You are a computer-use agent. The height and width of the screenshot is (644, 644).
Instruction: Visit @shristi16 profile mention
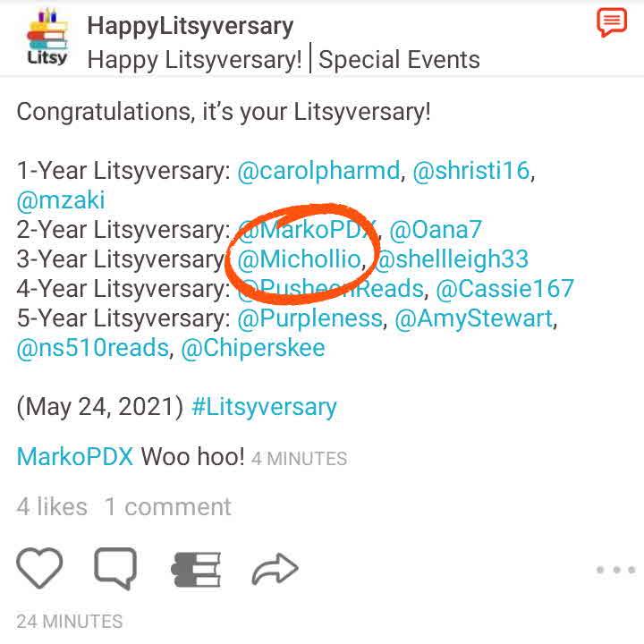click(x=471, y=171)
